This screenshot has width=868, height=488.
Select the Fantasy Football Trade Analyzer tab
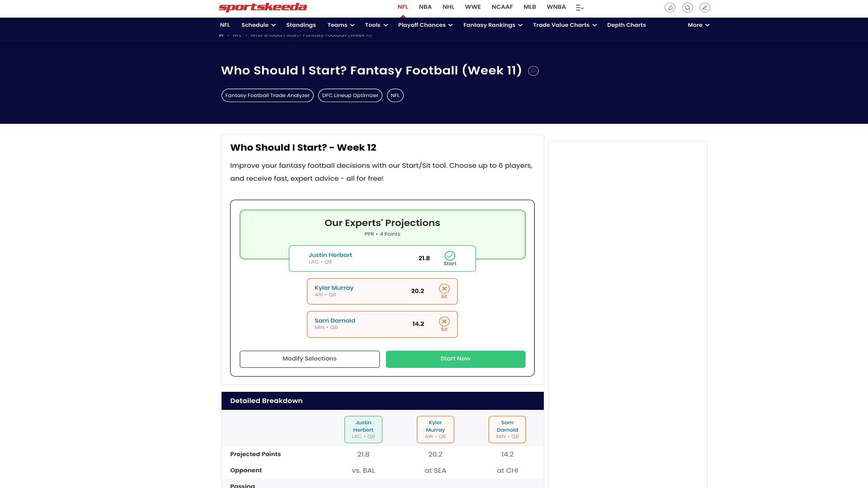tap(267, 95)
